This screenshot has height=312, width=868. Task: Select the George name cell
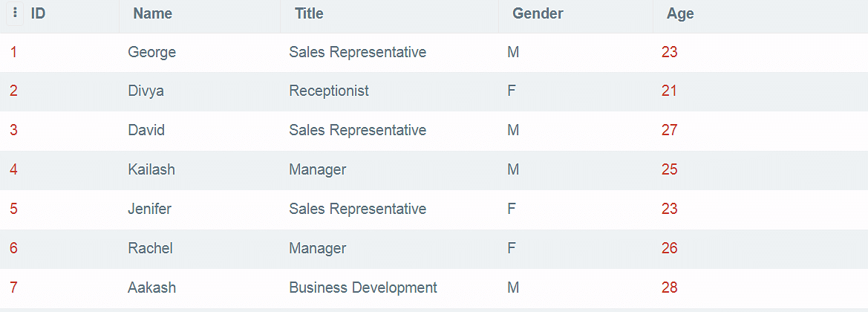(x=151, y=52)
